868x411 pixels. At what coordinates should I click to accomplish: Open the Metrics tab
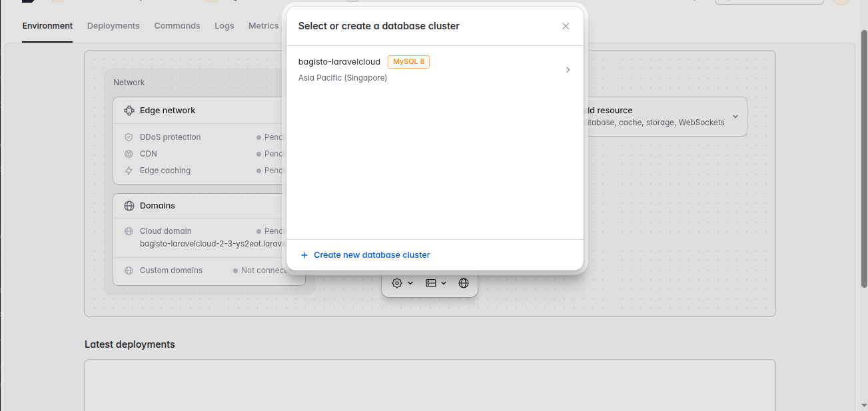(x=264, y=26)
